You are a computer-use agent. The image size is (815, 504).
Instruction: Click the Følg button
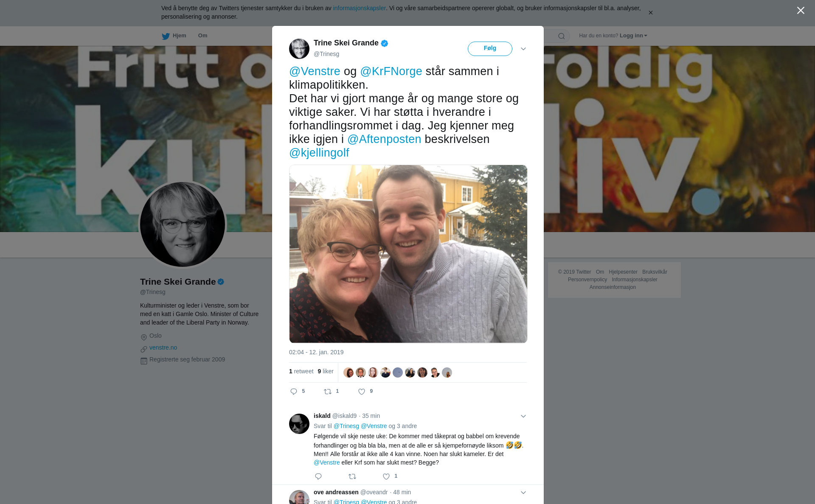point(490,49)
